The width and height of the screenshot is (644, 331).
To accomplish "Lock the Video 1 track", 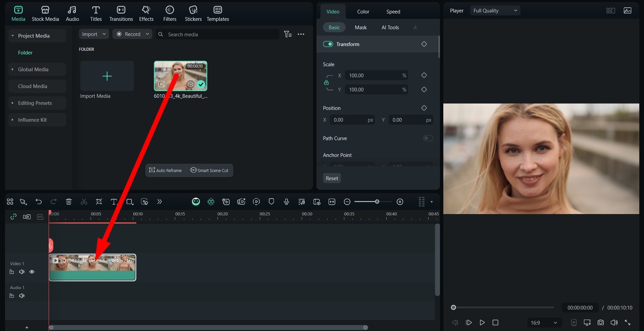I will tap(12, 272).
